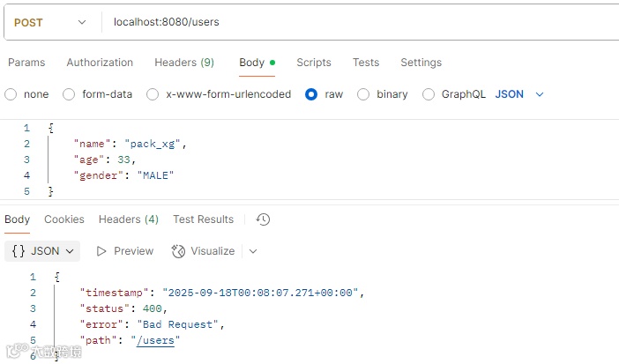The height and width of the screenshot is (364, 619).
Task: View the response Cookies tab
Action: 64,219
